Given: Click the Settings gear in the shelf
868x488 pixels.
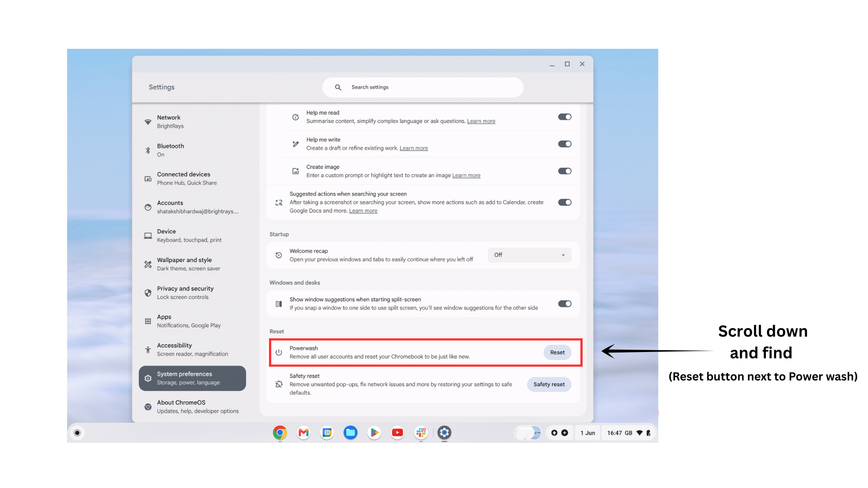Looking at the screenshot, I should tap(444, 433).
